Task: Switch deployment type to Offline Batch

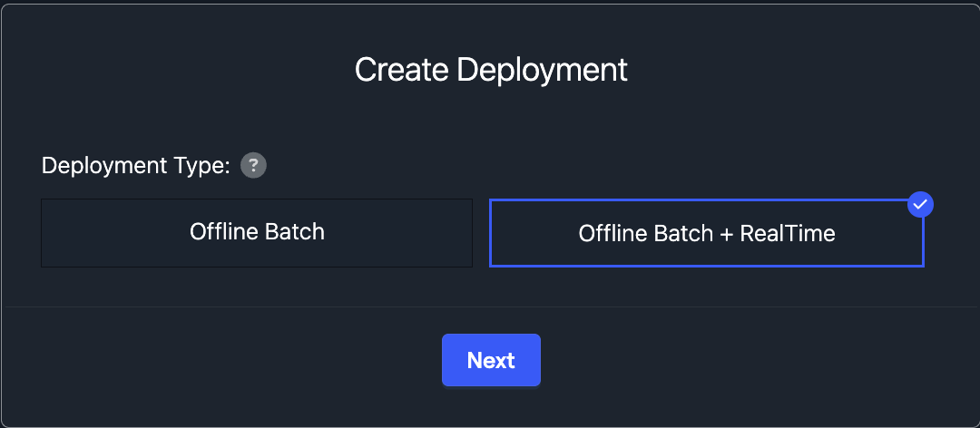Action: pyautogui.click(x=257, y=232)
